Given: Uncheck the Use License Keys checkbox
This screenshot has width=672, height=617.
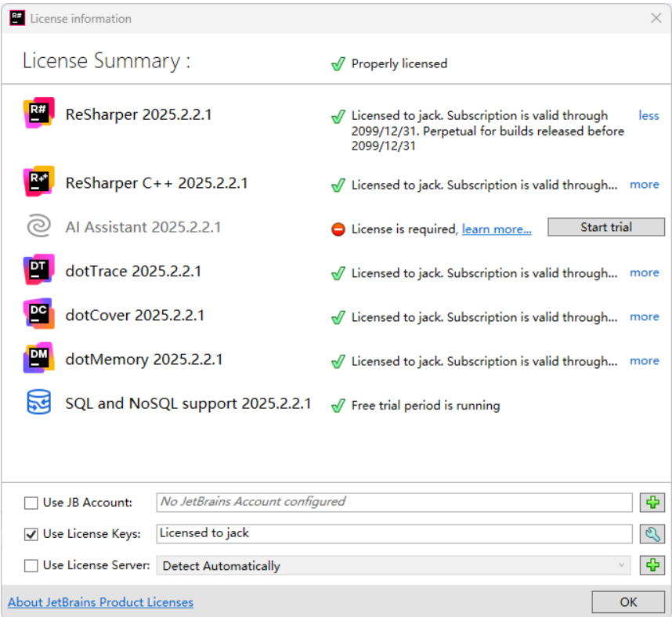Looking at the screenshot, I should tap(31, 534).
